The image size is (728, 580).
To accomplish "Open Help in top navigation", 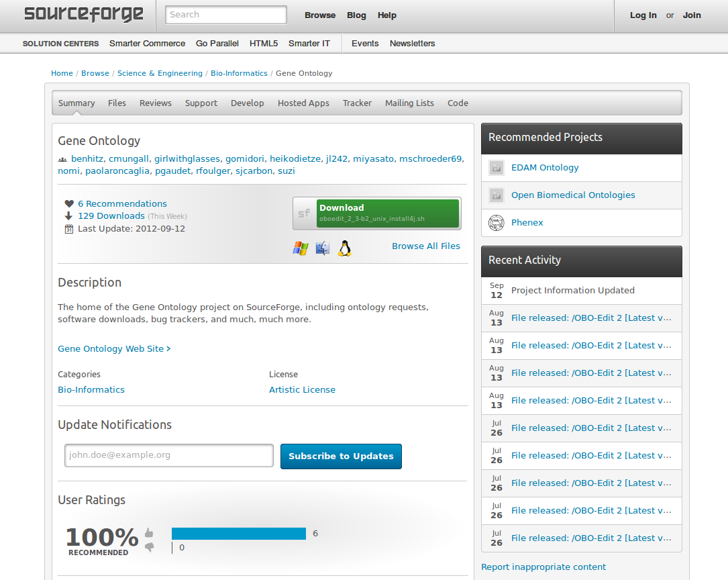I will (x=386, y=15).
